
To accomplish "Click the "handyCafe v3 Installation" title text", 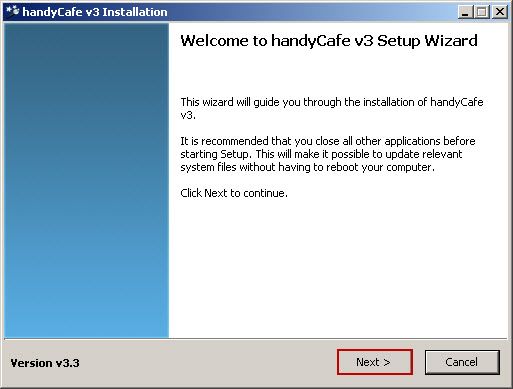I will (95, 12).
